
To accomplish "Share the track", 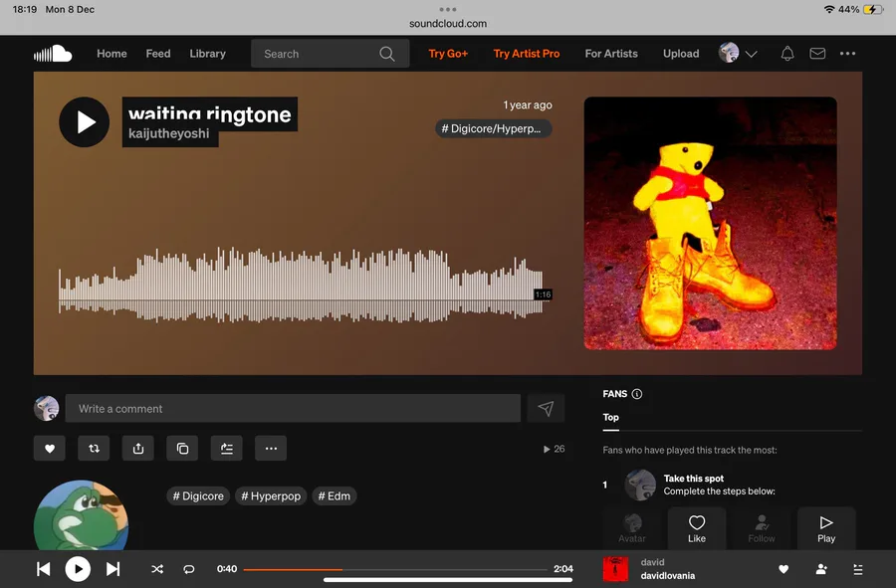I will point(138,449).
